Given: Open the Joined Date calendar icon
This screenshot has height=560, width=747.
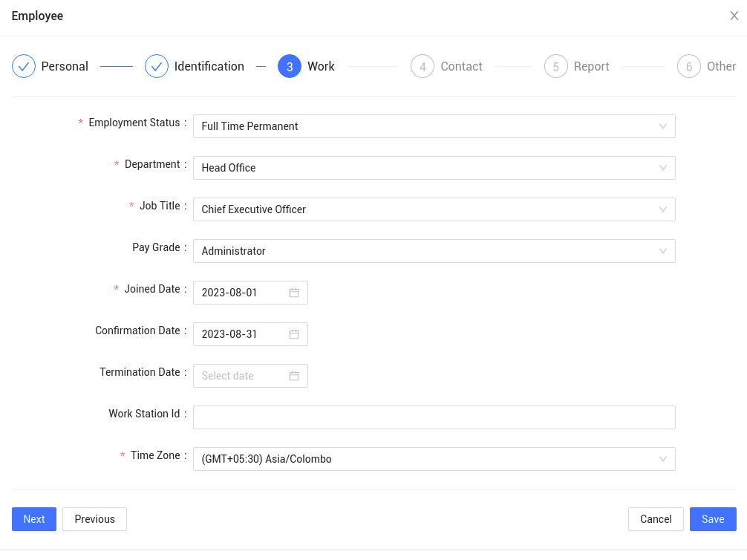Looking at the screenshot, I should point(294,293).
